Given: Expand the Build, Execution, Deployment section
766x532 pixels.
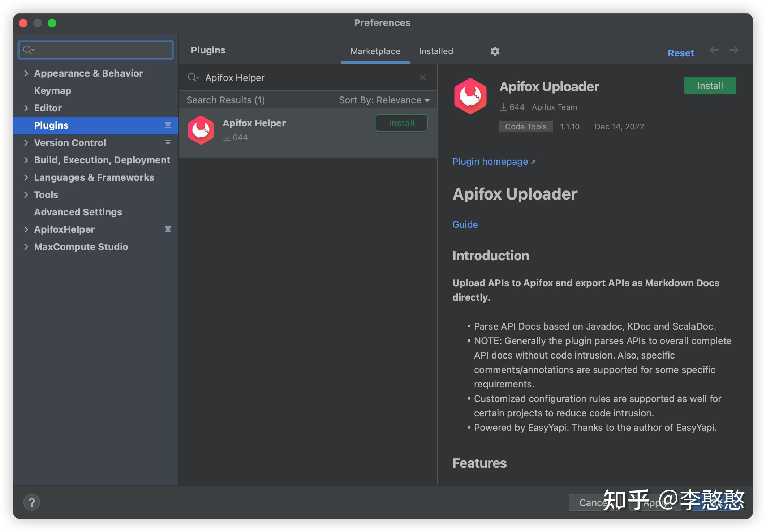Looking at the screenshot, I should (x=26, y=160).
